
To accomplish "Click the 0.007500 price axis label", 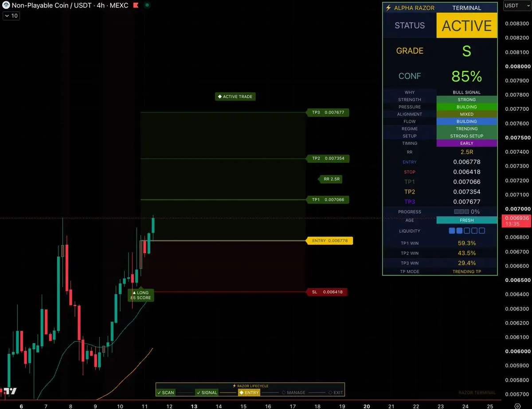I will [517, 138].
